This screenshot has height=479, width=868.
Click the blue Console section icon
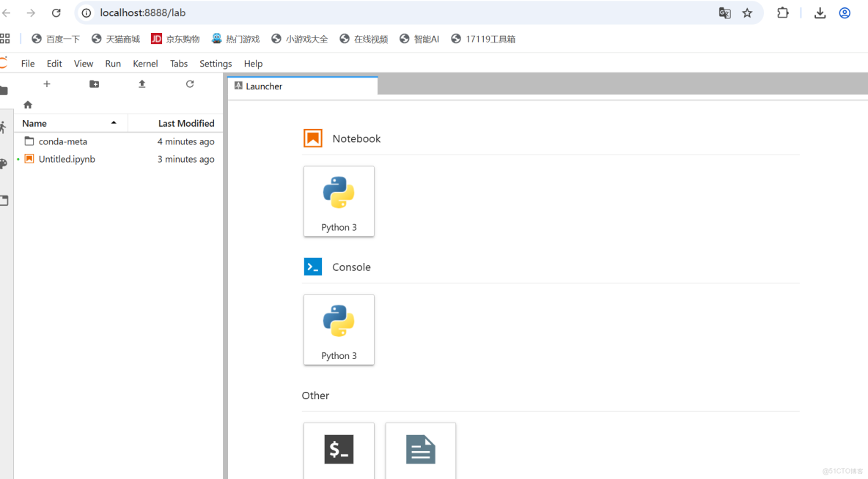pyautogui.click(x=313, y=267)
